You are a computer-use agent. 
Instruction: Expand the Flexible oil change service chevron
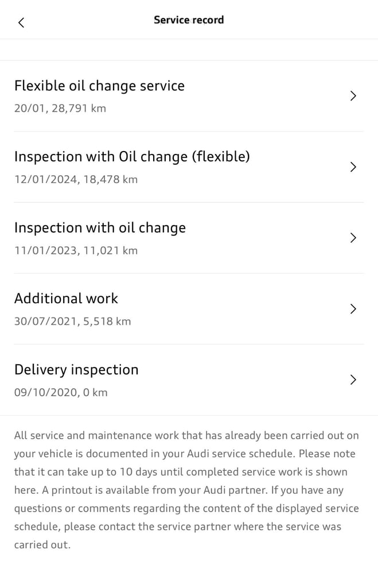pos(353,96)
